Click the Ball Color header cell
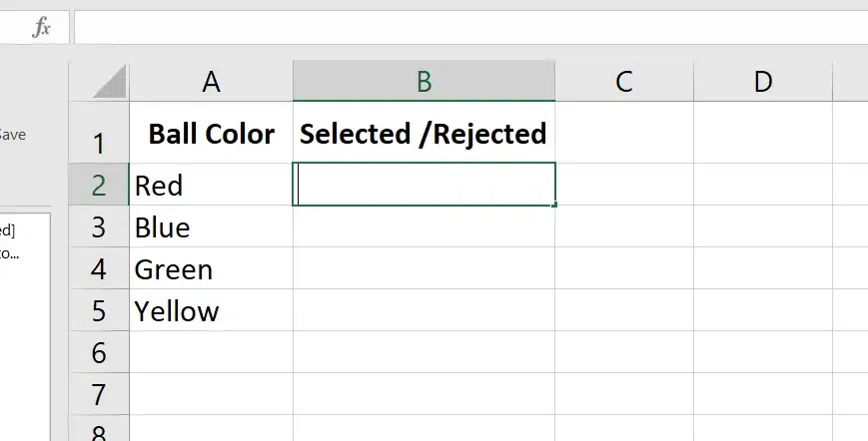The image size is (868, 441). click(211, 134)
